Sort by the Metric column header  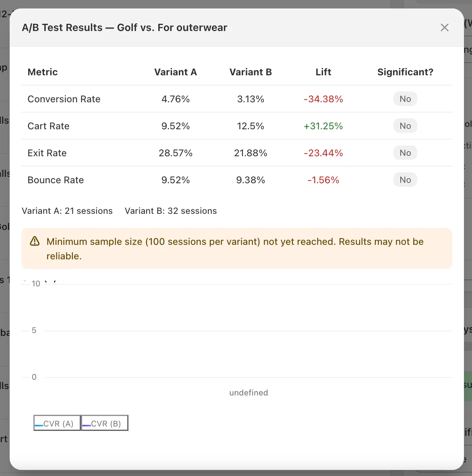click(x=42, y=72)
